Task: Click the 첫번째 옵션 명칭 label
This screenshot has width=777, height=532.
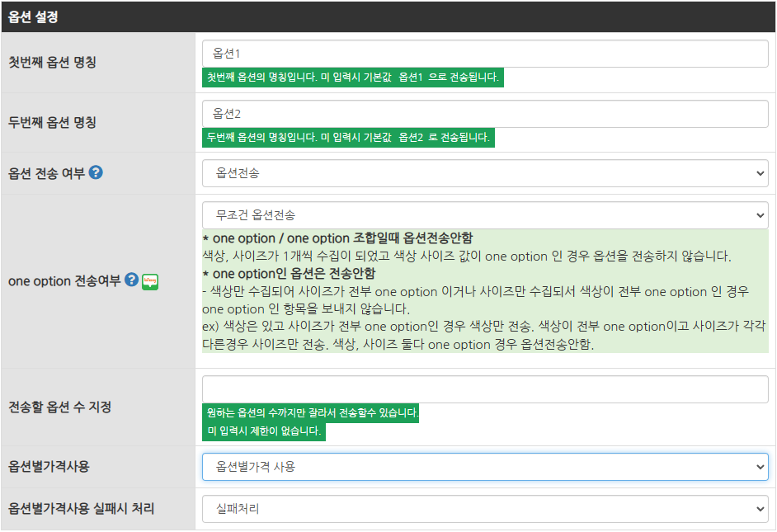Action: [x=52, y=62]
